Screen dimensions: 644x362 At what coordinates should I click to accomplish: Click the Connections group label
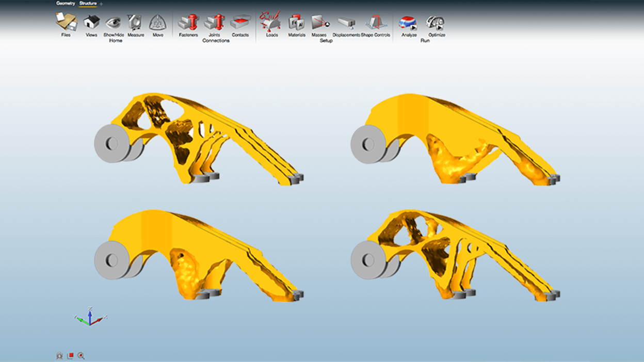tap(216, 41)
